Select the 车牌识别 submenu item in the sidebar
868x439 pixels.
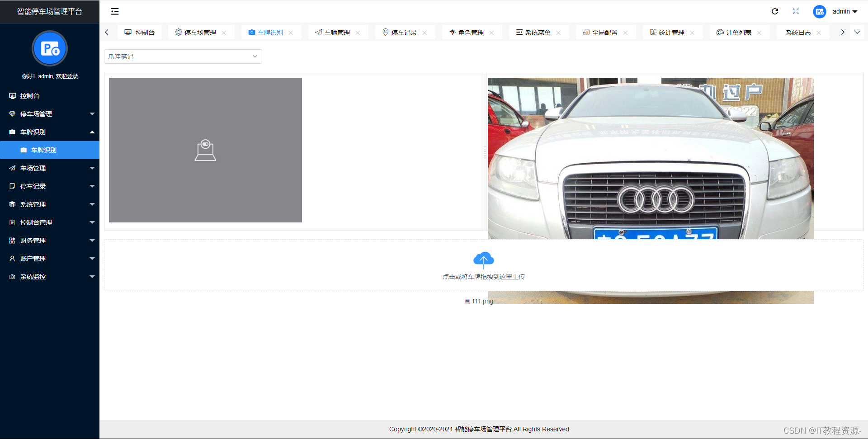[50, 150]
